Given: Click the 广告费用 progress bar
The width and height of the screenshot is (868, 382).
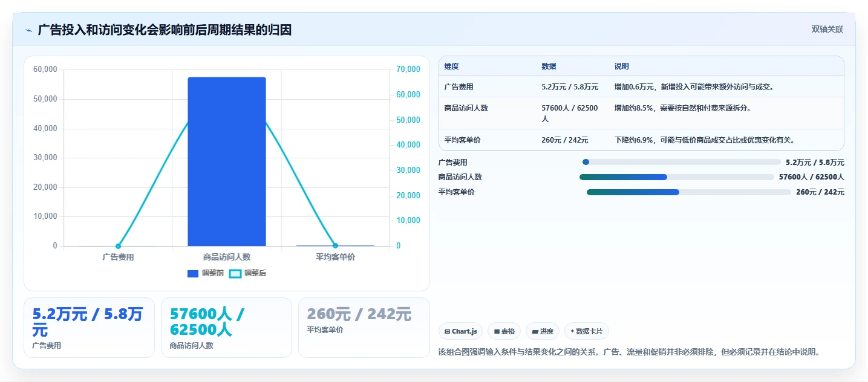Looking at the screenshot, I should (681, 162).
